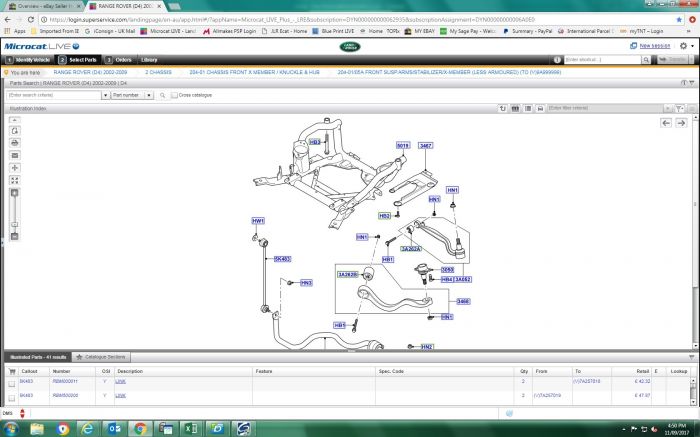Image resolution: width=700 pixels, height=437 pixels.
Task: Click the 3A052 callout on diagram
Action: coord(463,279)
